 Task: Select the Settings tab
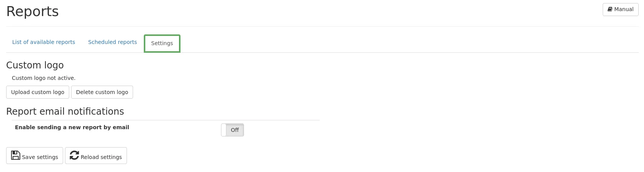click(x=162, y=43)
